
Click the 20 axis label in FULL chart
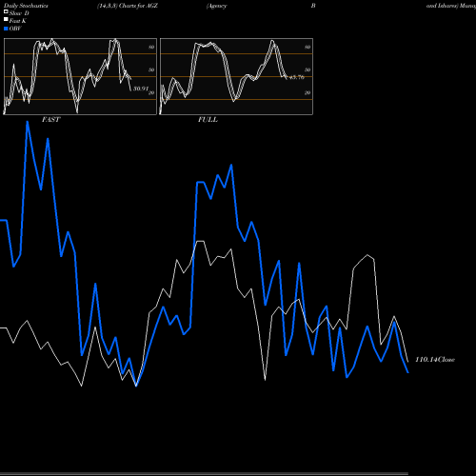[307, 93]
